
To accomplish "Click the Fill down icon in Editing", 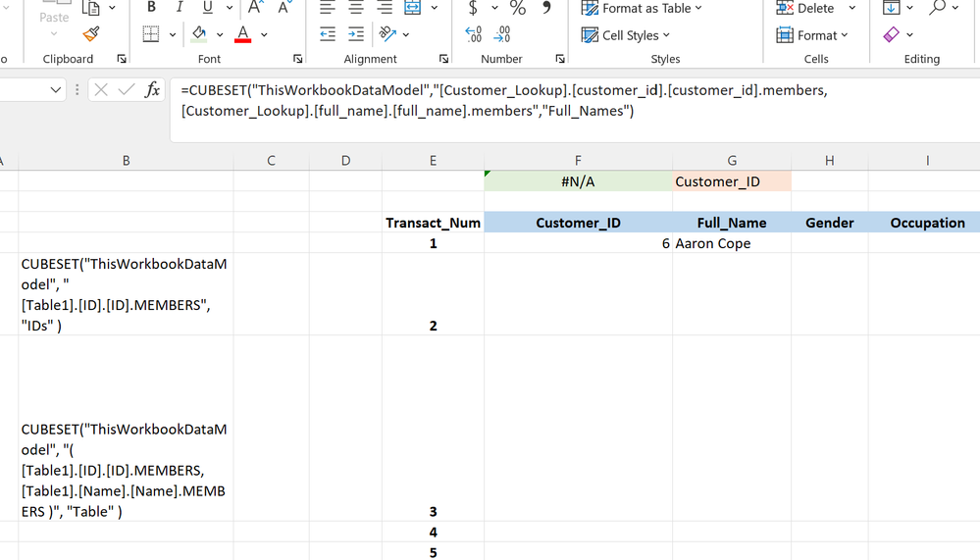I will pyautogui.click(x=892, y=8).
